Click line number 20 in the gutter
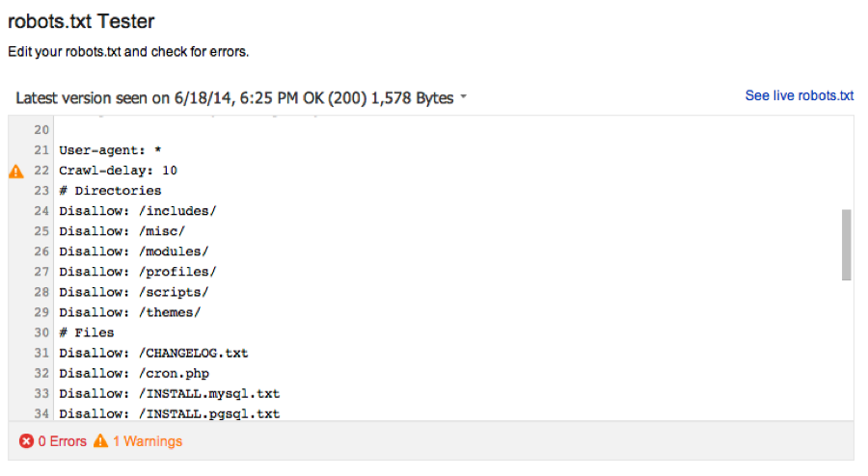This screenshot has height=476, width=868. [x=41, y=130]
